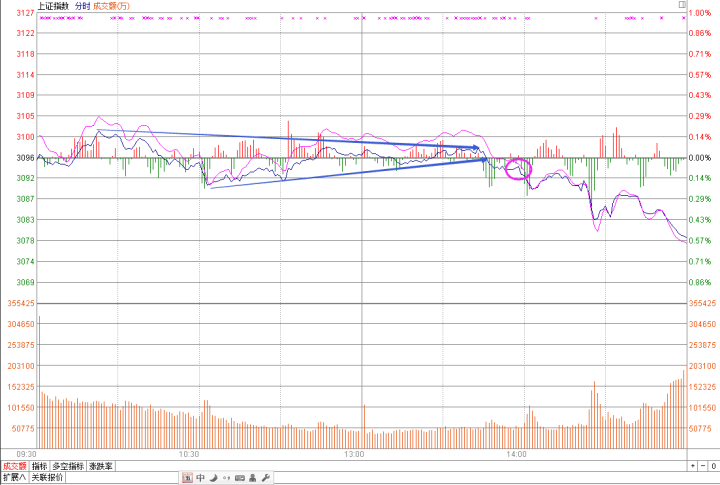The width and height of the screenshot is (720, 485).
Task: Open the soft keyboard icon
Action: pos(240,478)
